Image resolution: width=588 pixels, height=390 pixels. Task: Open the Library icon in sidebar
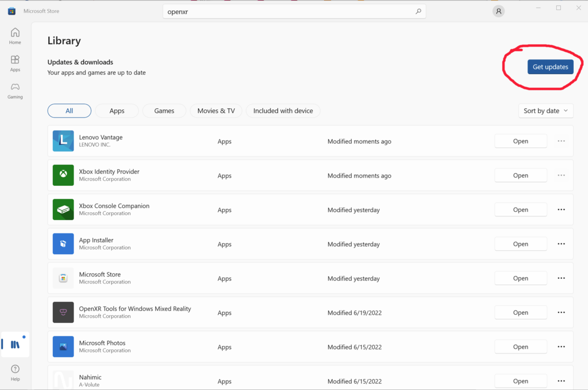[x=15, y=345]
